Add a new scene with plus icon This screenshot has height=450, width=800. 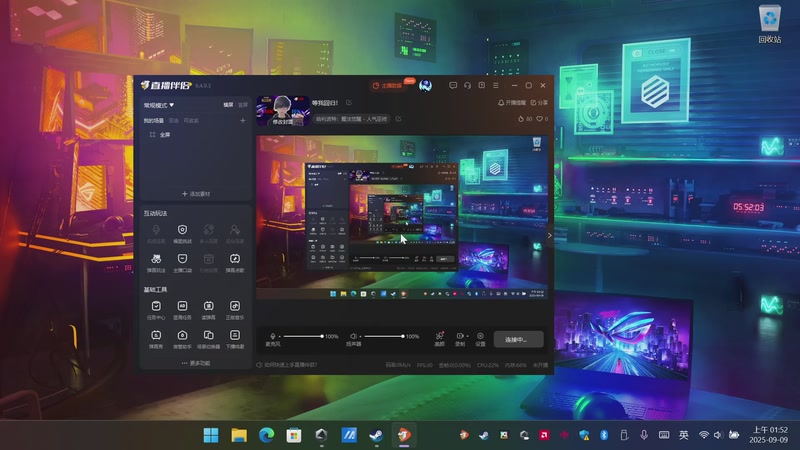(x=243, y=120)
